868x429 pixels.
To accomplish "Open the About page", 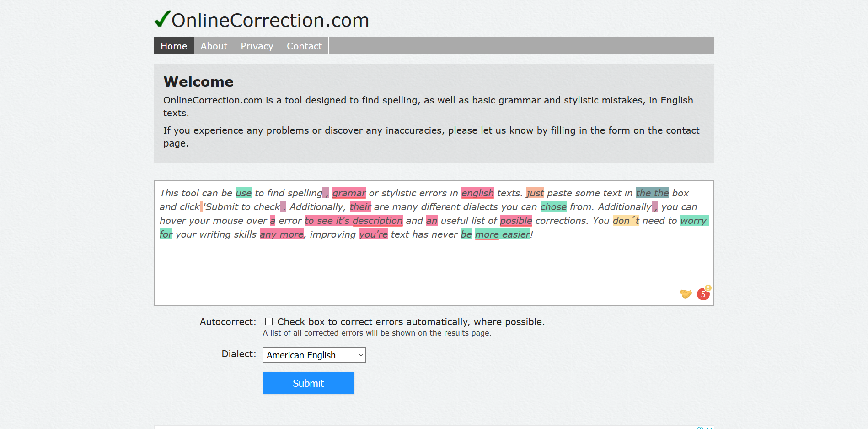I will click(214, 46).
